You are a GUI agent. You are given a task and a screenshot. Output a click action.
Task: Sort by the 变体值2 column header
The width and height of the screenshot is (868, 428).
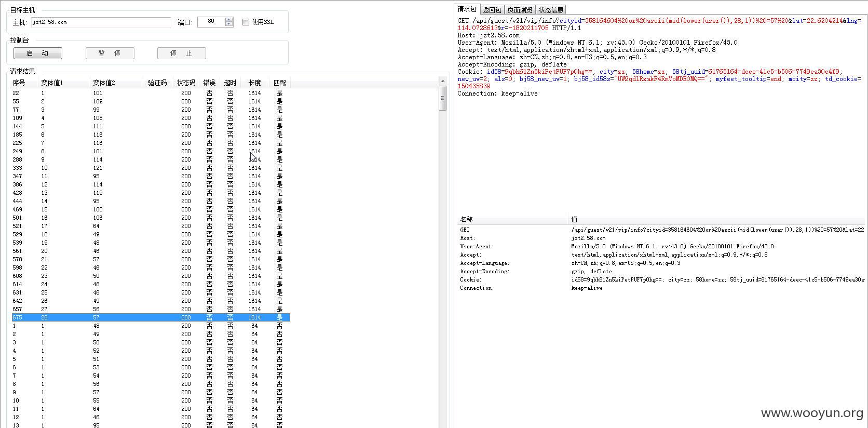coord(116,83)
